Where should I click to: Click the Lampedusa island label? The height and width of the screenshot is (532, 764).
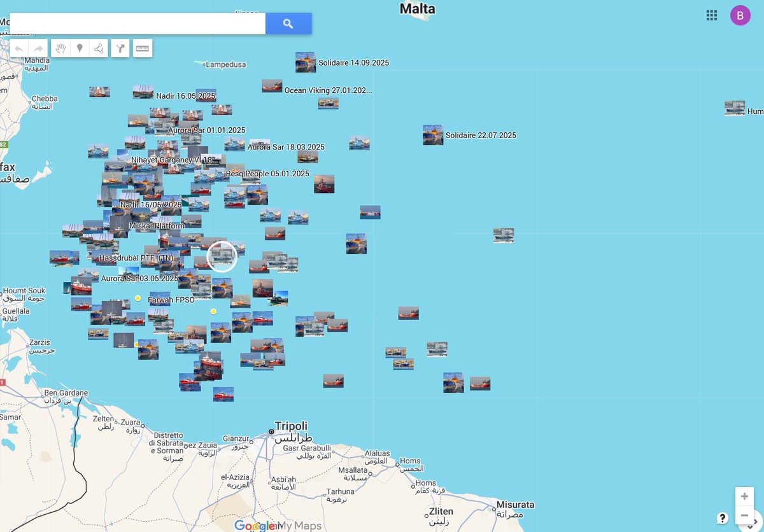pos(227,65)
